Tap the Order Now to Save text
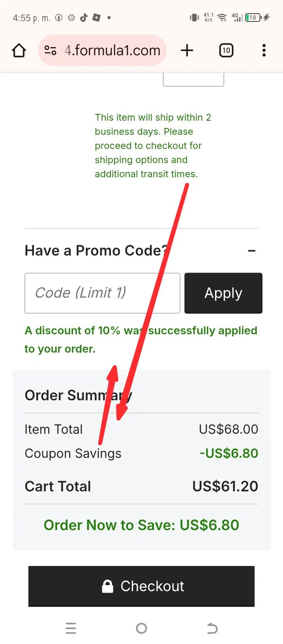 tap(141, 525)
